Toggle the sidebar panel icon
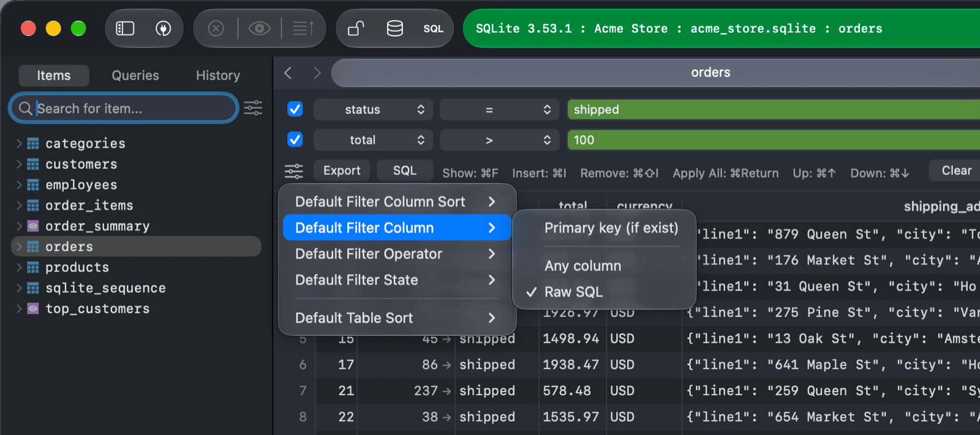This screenshot has height=435, width=980. point(125,28)
